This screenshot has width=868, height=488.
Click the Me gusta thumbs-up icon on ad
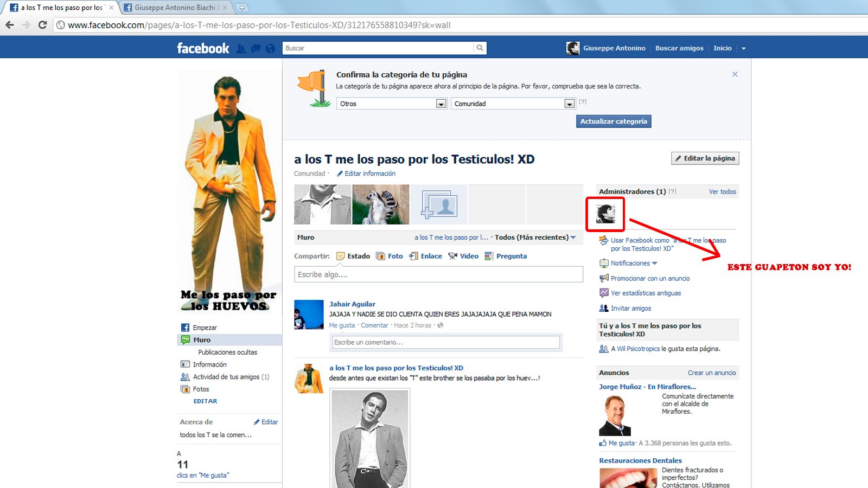coord(603,443)
